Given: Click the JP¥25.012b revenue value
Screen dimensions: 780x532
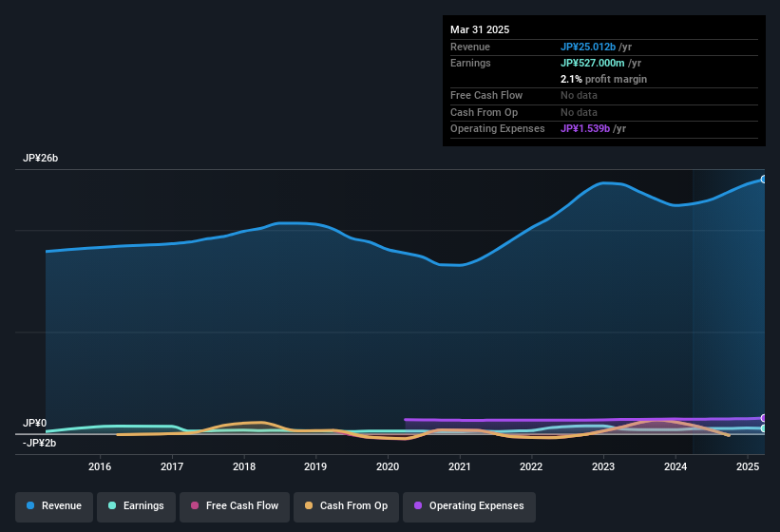Looking at the screenshot, I should tap(588, 47).
